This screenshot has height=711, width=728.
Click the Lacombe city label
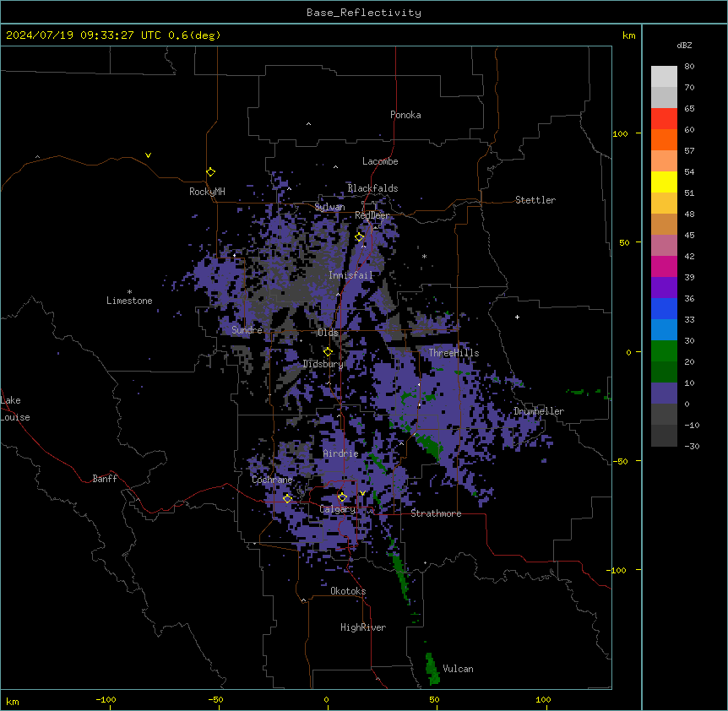click(380, 161)
